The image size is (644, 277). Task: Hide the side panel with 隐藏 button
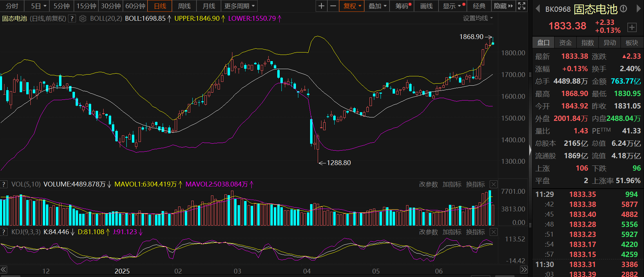pyautogui.click(x=503, y=6)
